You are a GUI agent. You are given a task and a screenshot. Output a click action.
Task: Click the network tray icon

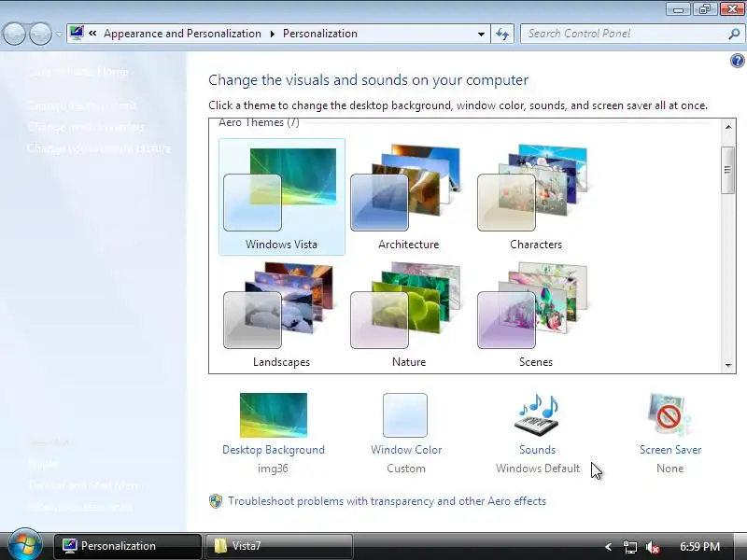629,547
